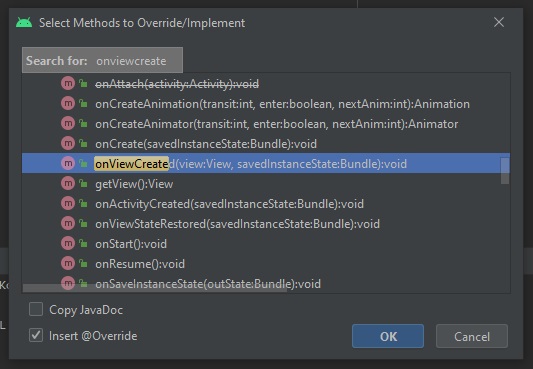533x369 pixels.
Task: Select the onAttach(activity:Activity) method row
Action: click(x=266, y=84)
